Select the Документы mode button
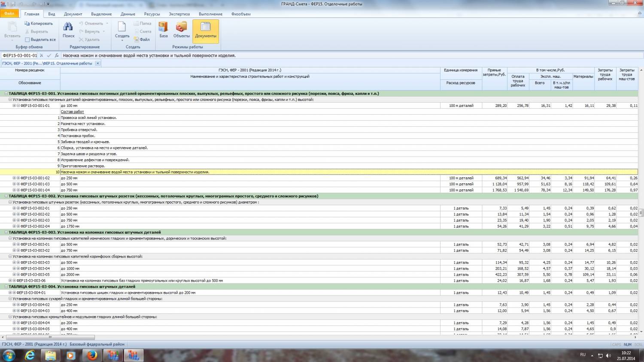This screenshot has width=644, height=362. point(206,30)
